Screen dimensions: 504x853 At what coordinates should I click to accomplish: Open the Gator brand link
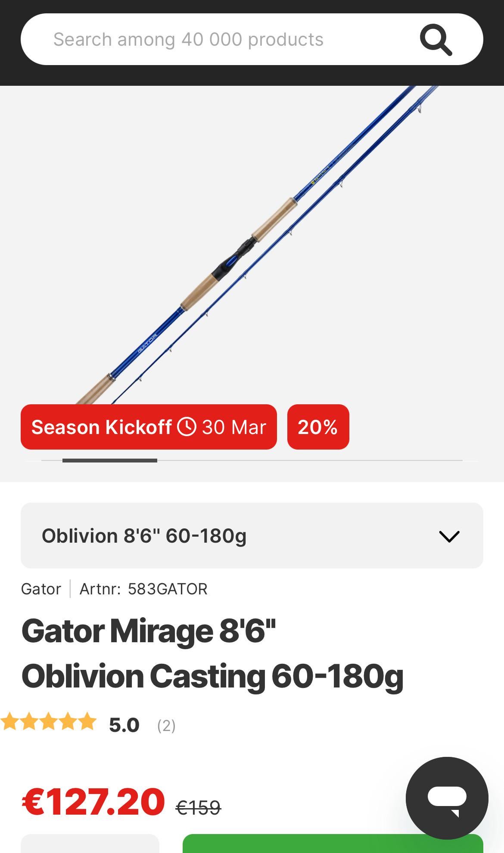(x=41, y=589)
